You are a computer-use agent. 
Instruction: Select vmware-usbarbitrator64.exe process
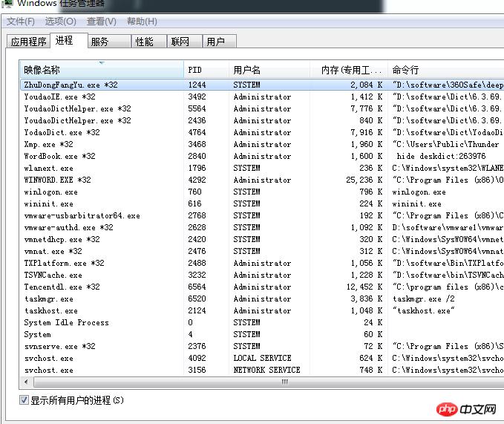82,215
